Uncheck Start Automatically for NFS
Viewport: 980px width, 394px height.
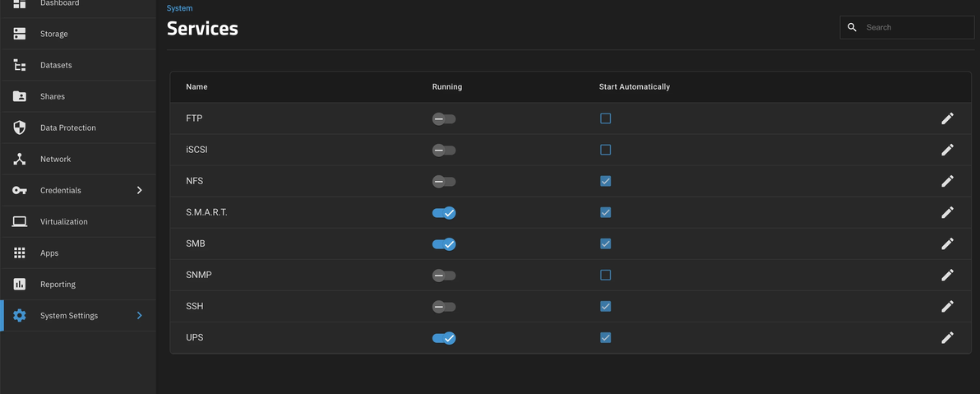[606, 181]
